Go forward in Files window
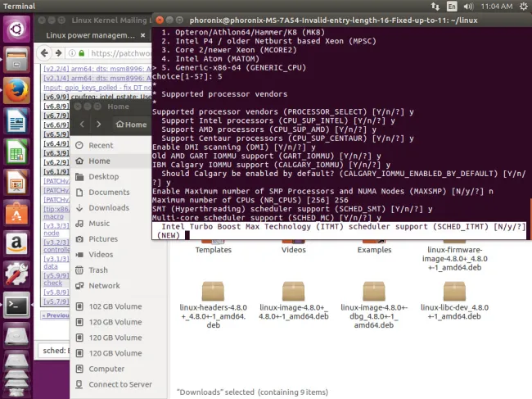This screenshot has width=532, height=399. pyautogui.click(x=98, y=125)
